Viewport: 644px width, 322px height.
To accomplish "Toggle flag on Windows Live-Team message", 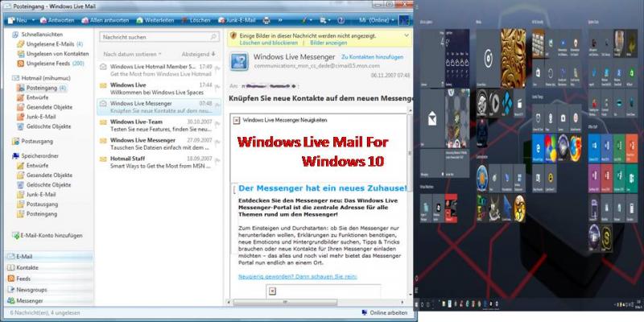I will pyautogui.click(x=217, y=124).
